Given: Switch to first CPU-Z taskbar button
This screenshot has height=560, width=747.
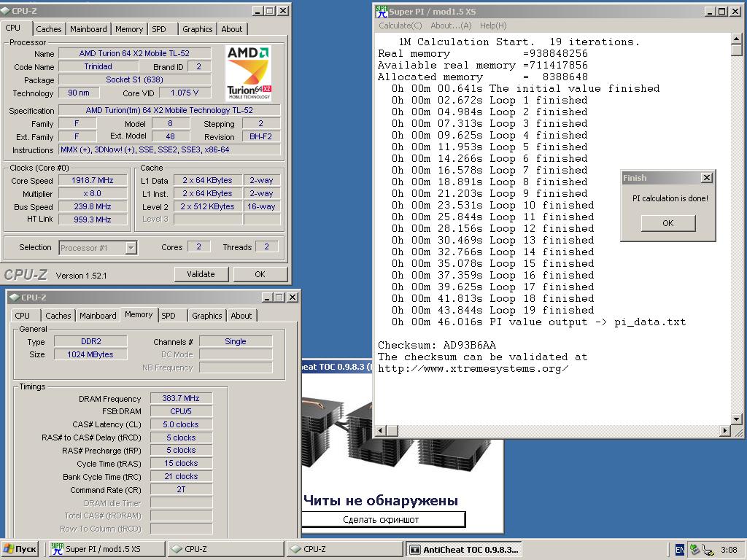Looking at the screenshot, I should click(x=226, y=549).
